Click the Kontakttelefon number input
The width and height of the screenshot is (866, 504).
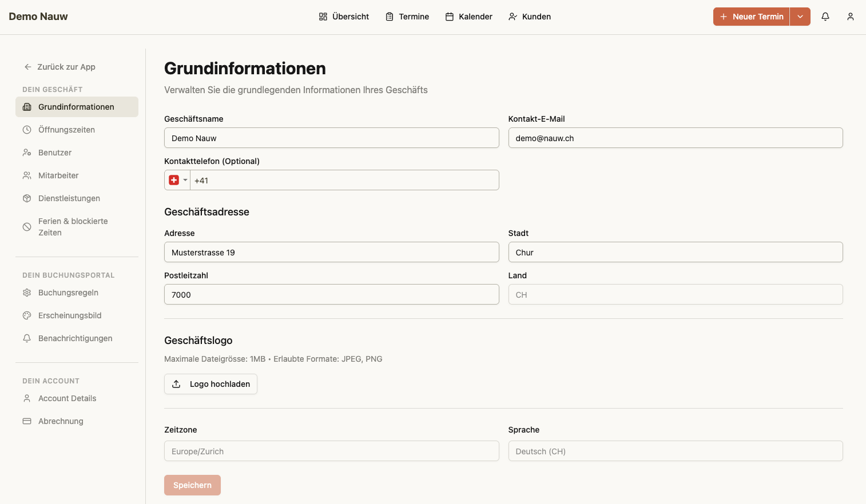(344, 180)
